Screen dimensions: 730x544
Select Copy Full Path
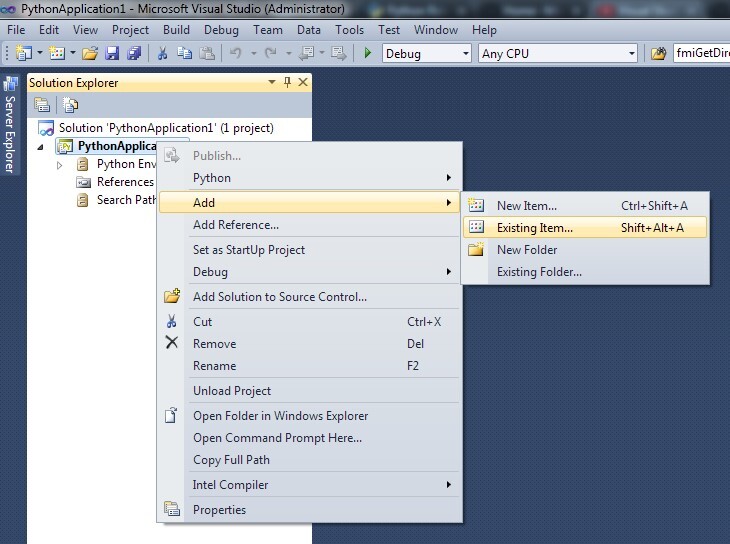click(310, 460)
